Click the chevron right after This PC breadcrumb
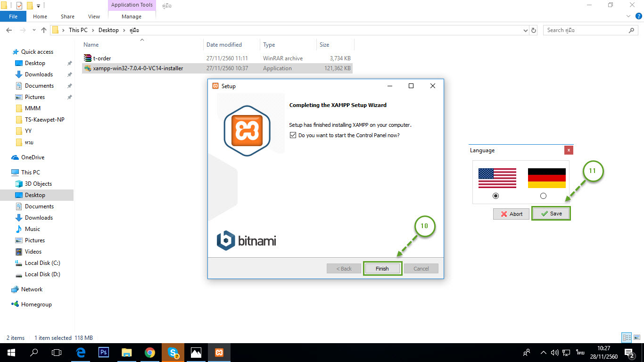The height and width of the screenshot is (362, 644). [93, 30]
